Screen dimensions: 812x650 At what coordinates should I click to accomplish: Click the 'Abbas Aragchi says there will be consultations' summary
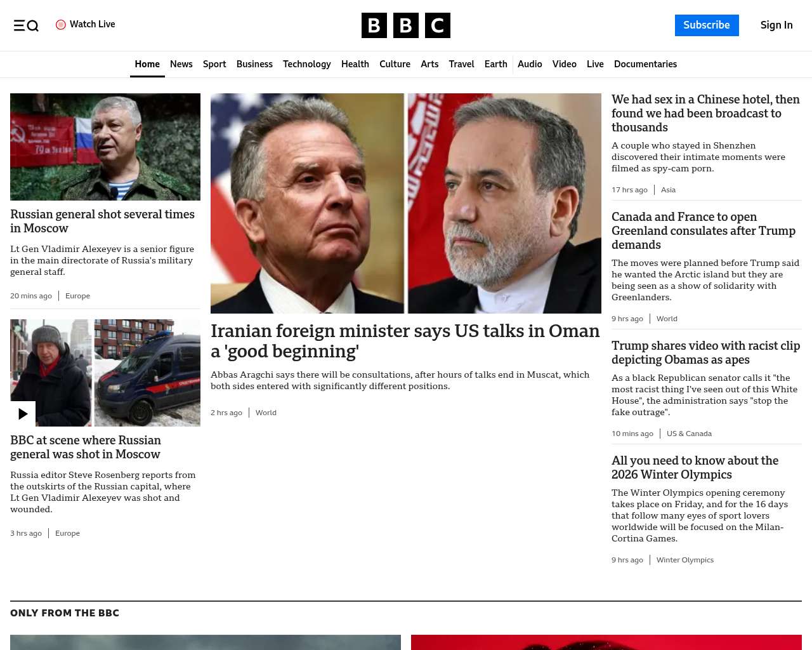pyautogui.click(x=400, y=380)
